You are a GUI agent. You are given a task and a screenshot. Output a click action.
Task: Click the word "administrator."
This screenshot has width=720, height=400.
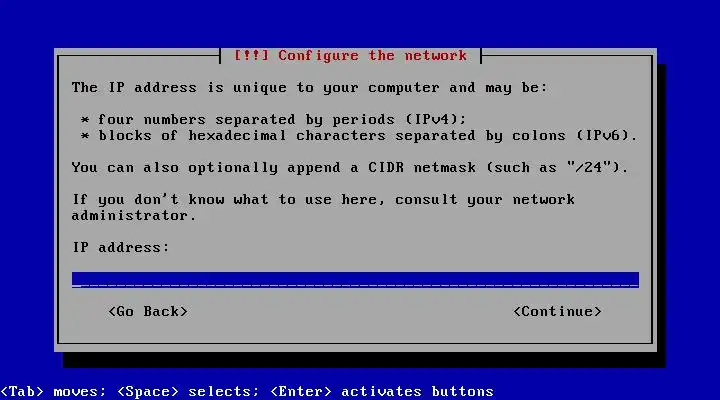click(x=134, y=215)
